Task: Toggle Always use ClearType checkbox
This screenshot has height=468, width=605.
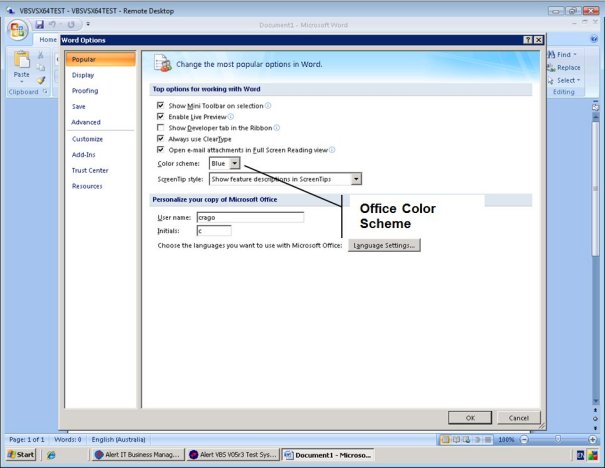Action: (161, 138)
